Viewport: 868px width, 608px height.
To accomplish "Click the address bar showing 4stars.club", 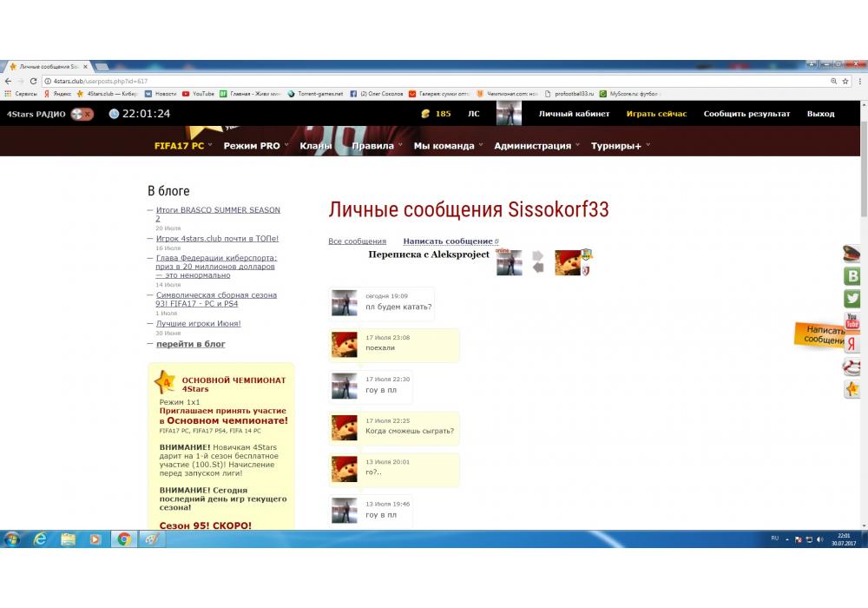I will pyautogui.click(x=437, y=81).
